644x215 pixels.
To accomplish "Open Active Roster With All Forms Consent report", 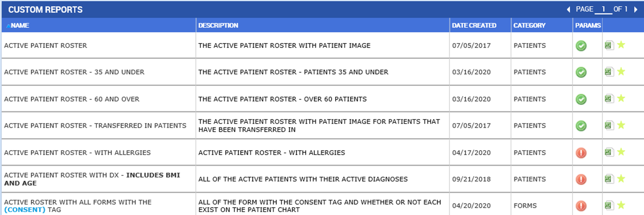I will (x=78, y=202).
